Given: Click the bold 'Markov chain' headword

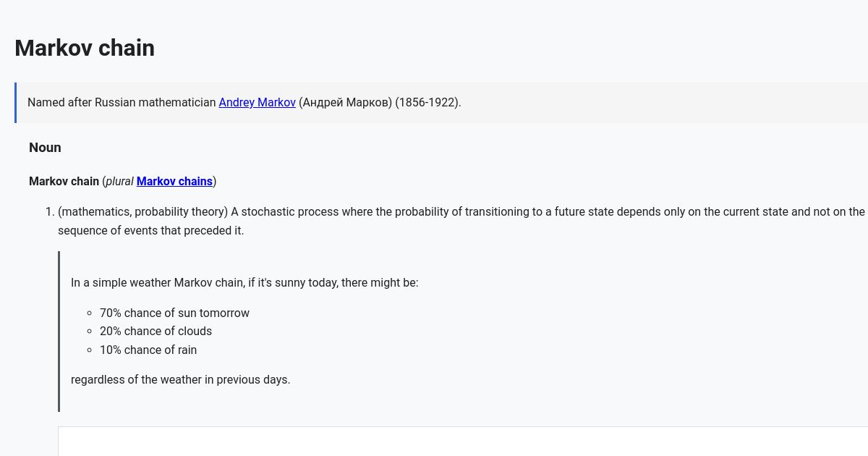Looking at the screenshot, I should [x=64, y=182].
